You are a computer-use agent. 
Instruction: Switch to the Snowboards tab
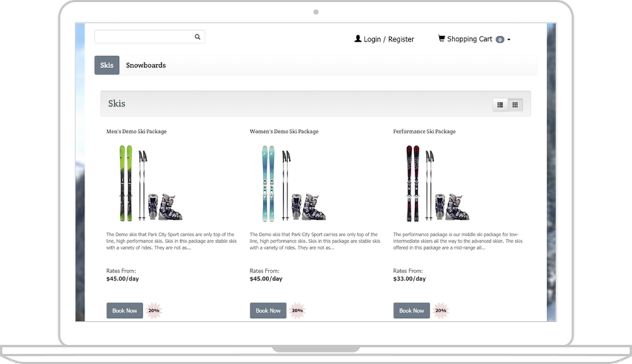[x=146, y=64]
